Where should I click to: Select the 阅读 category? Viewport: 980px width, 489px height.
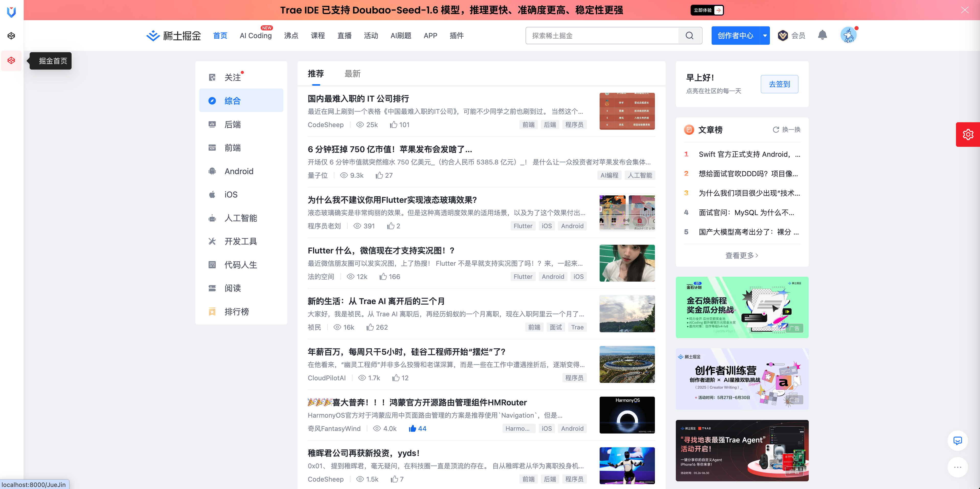click(x=241, y=288)
